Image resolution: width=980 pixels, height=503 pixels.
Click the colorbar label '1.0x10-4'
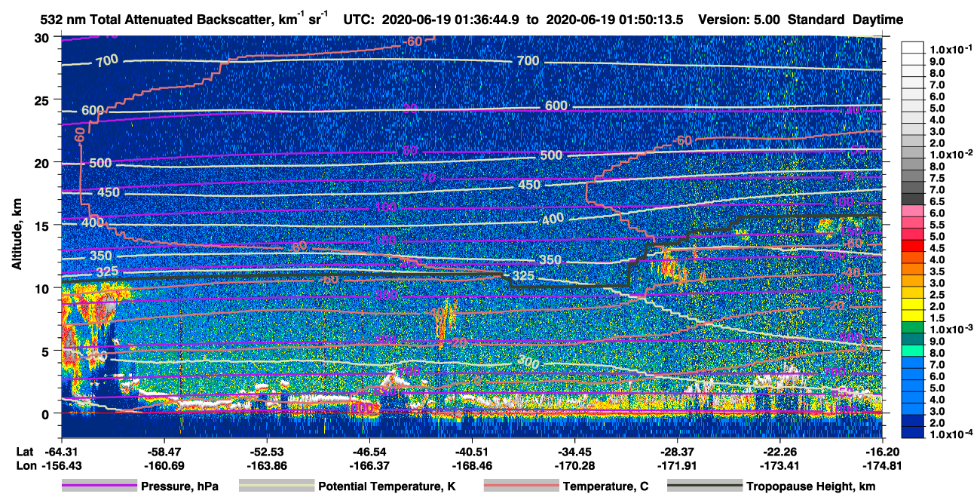pos(953,434)
